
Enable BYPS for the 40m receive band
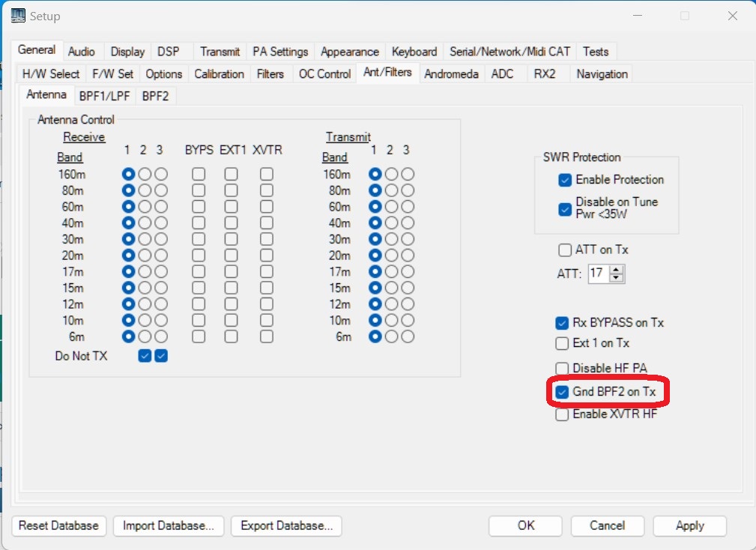click(199, 223)
